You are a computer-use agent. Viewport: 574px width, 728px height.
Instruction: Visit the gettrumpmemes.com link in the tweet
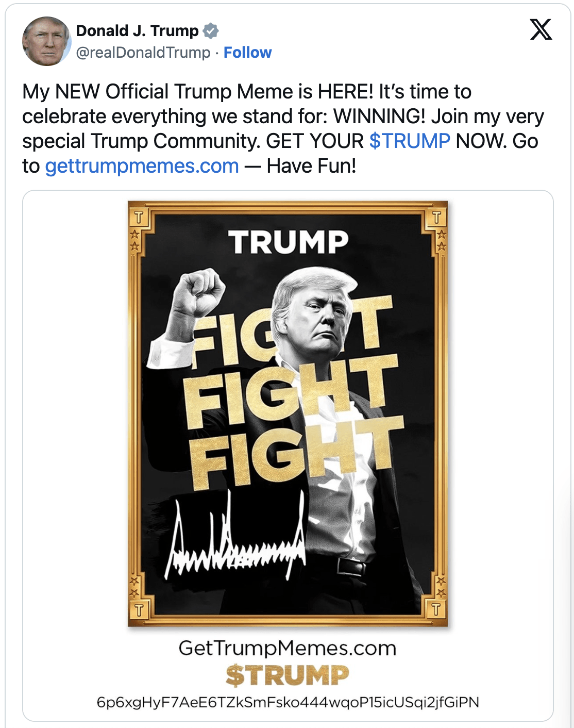click(x=142, y=166)
